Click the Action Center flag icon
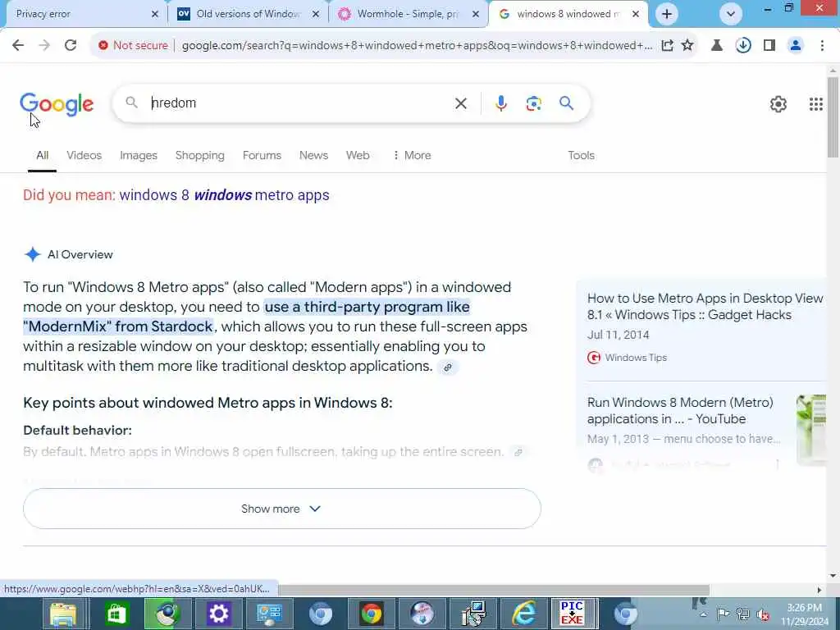The image size is (840, 630). tap(723, 614)
